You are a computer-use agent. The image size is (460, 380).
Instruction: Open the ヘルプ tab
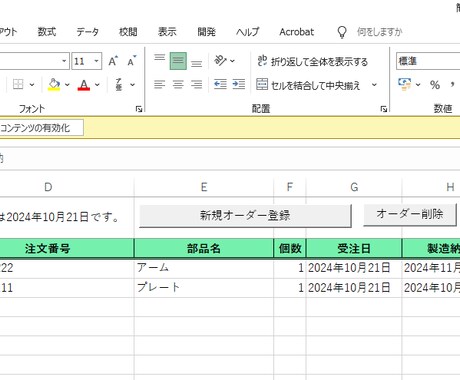click(247, 32)
